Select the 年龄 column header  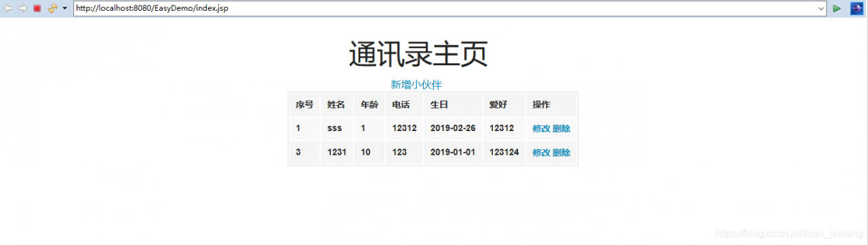370,105
